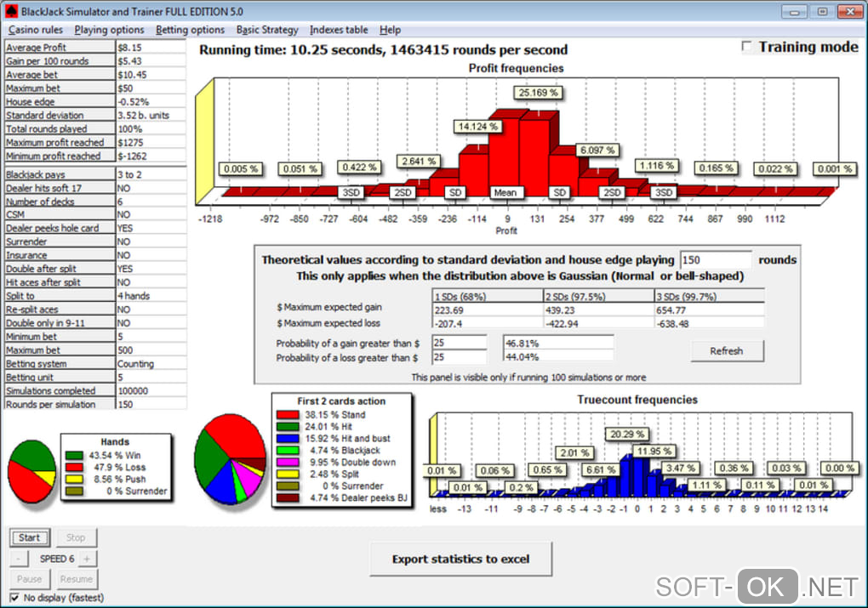Click the -638.48 maximum expected loss cell

pyautogui.click(x=709, y=324)
